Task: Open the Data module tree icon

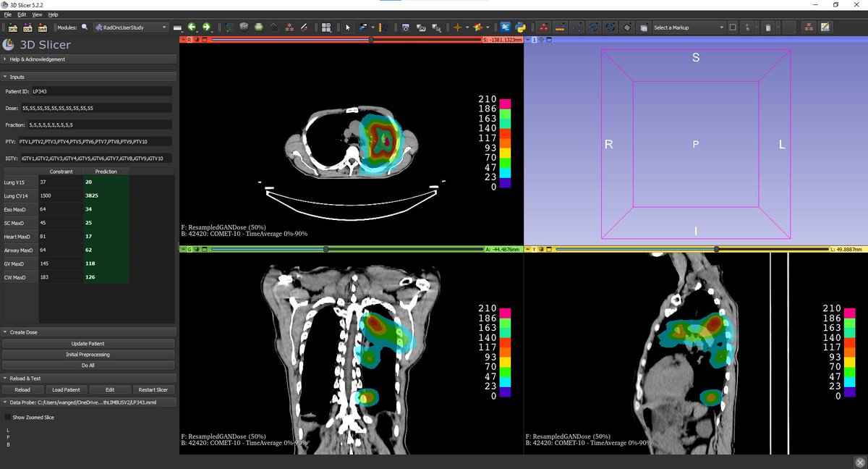Action: coord(229,27)
